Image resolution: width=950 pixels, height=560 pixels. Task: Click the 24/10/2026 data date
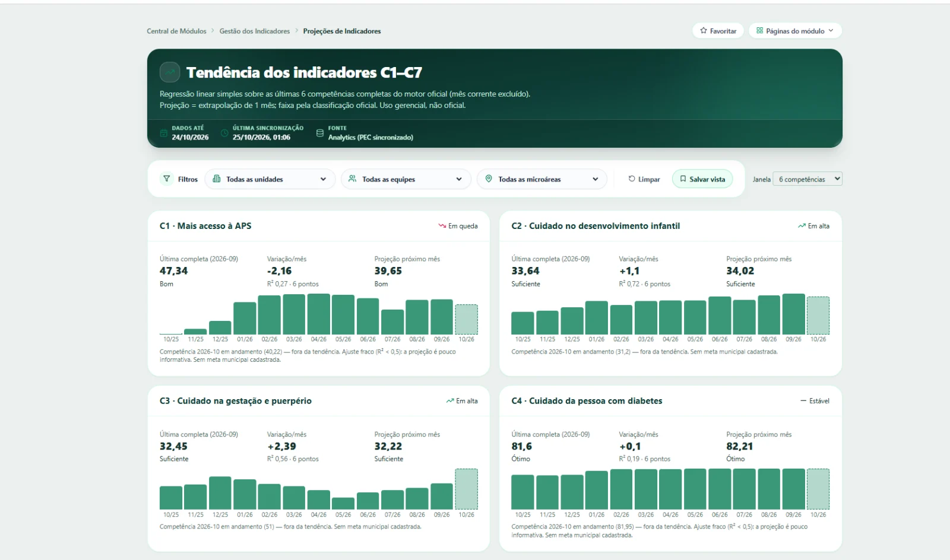[190, 138]
